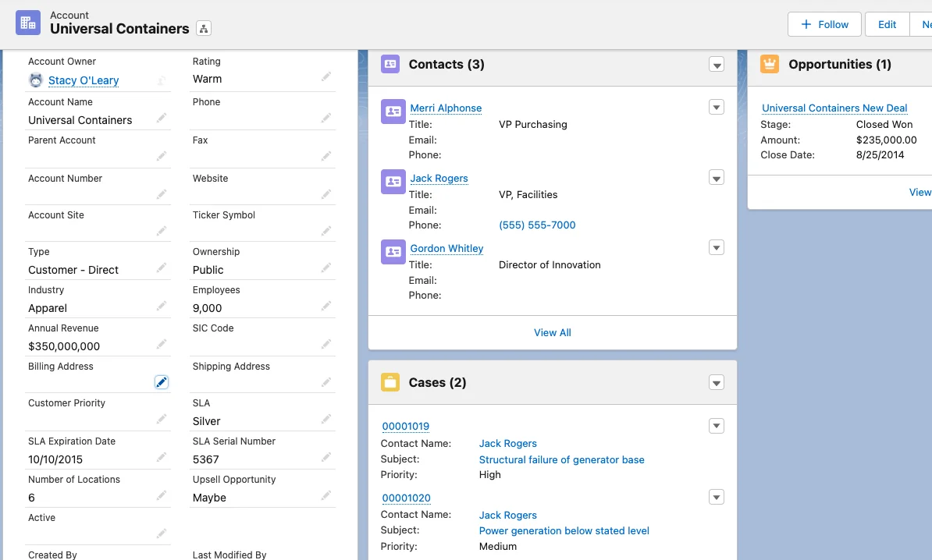This screenshot has height=560, width=932.
Task: Edit SLA Silver with pencil icon
Action: [x=325, y=420]
